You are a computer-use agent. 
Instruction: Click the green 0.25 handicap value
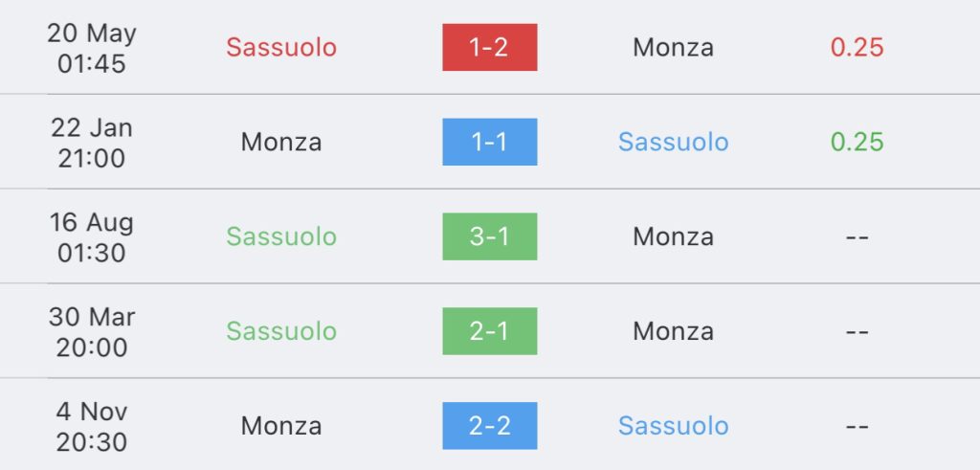click(857, 142)
